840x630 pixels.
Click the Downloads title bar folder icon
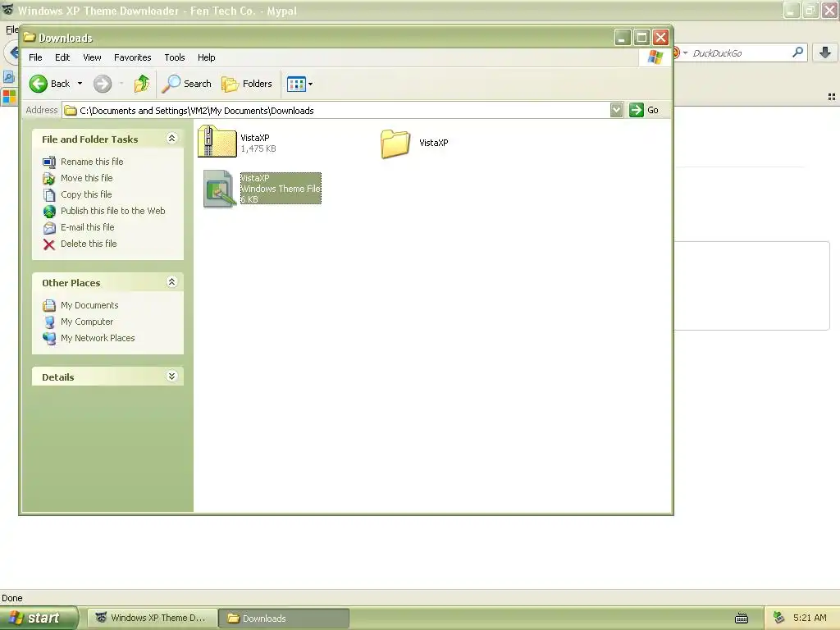30,38
